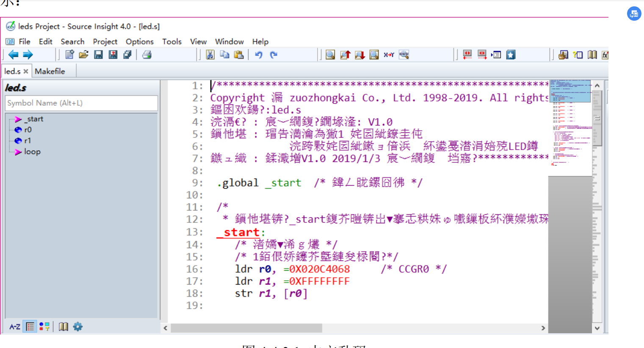Open the View menu
The image size is (644, 348).
(x=198, y=41)
